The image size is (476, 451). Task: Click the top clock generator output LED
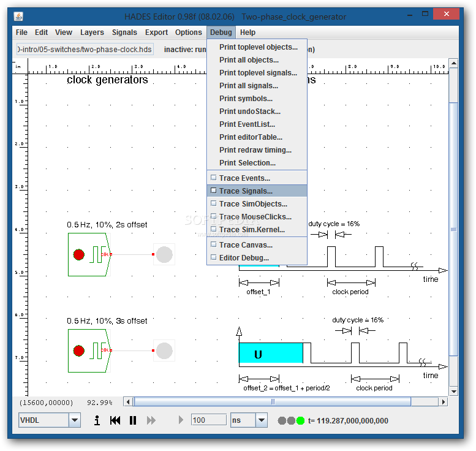point(164,254)
